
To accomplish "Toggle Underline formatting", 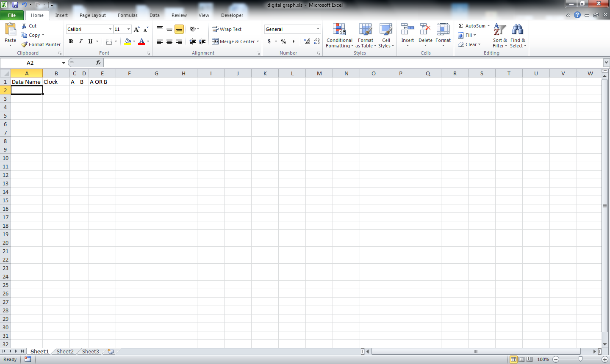I will tap(90, 41).
